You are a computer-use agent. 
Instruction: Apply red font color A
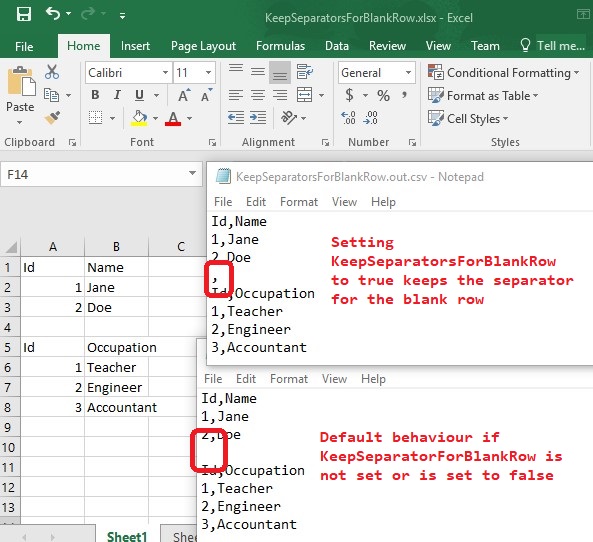(x=173, y=118)
